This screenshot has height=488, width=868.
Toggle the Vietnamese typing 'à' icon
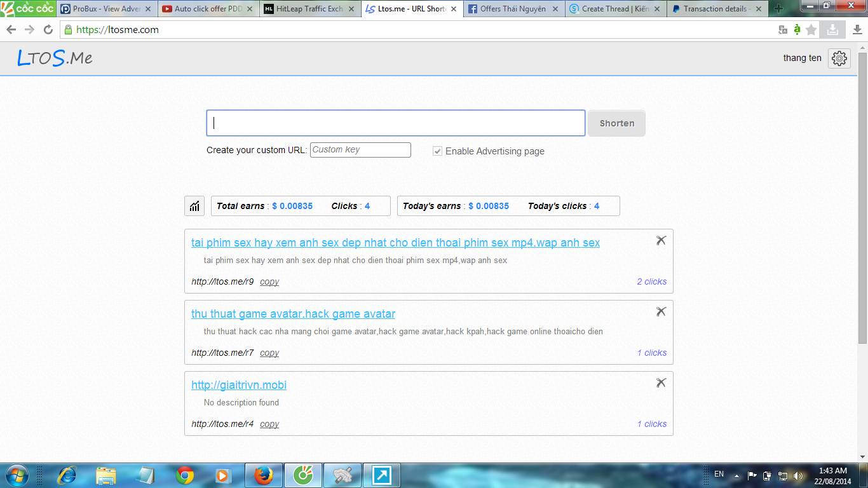tap(797, 30)
